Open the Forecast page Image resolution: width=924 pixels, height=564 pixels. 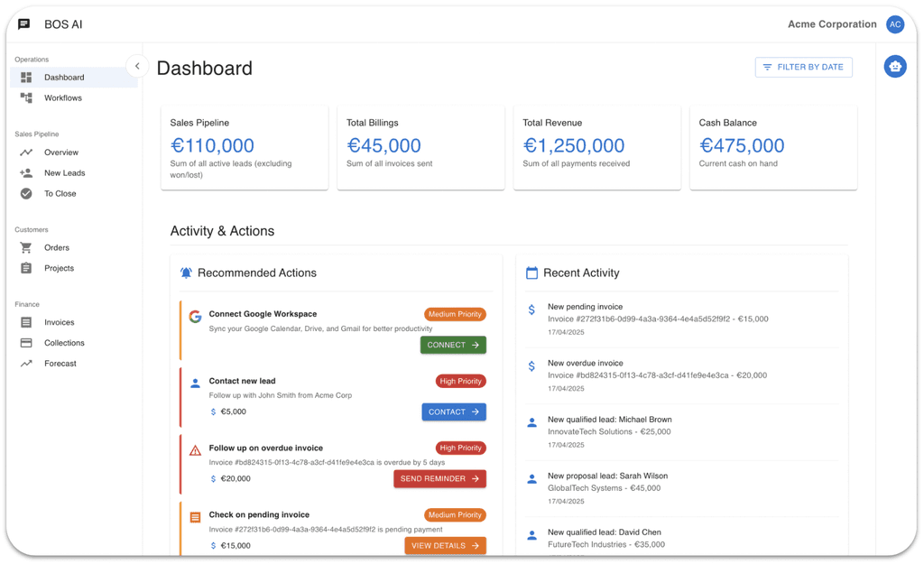point(74,364)
